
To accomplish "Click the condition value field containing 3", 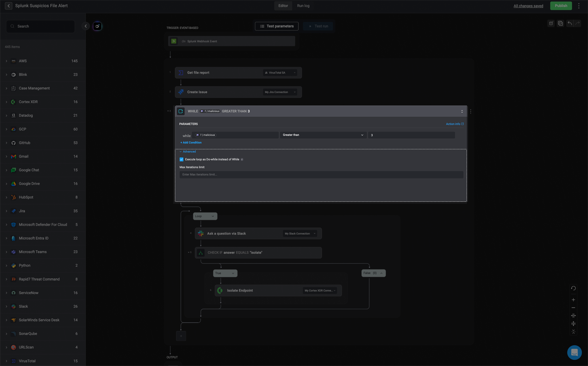I will point(411,135).
